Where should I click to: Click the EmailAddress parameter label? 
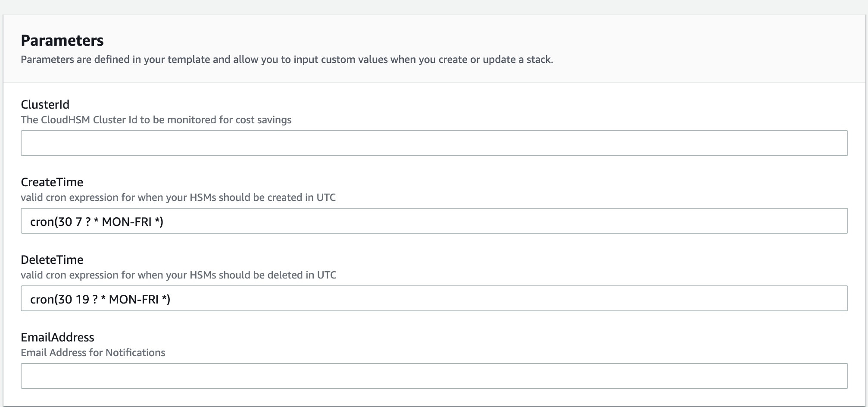click(x=57, y=337)
